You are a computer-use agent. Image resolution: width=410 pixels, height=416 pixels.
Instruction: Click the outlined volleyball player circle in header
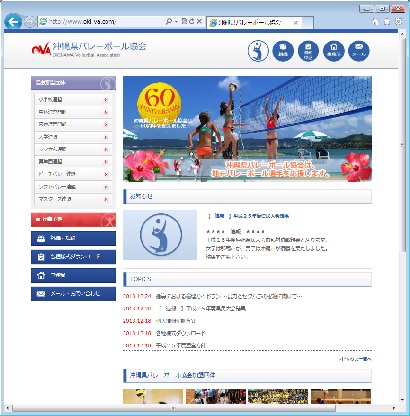coord(258,51)
